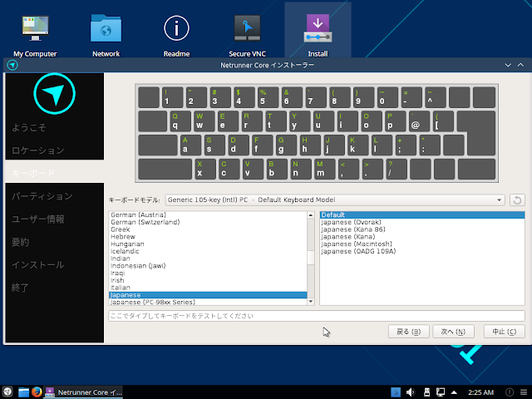
Task: Select the Default variant
Action: [x=422, y=214]
